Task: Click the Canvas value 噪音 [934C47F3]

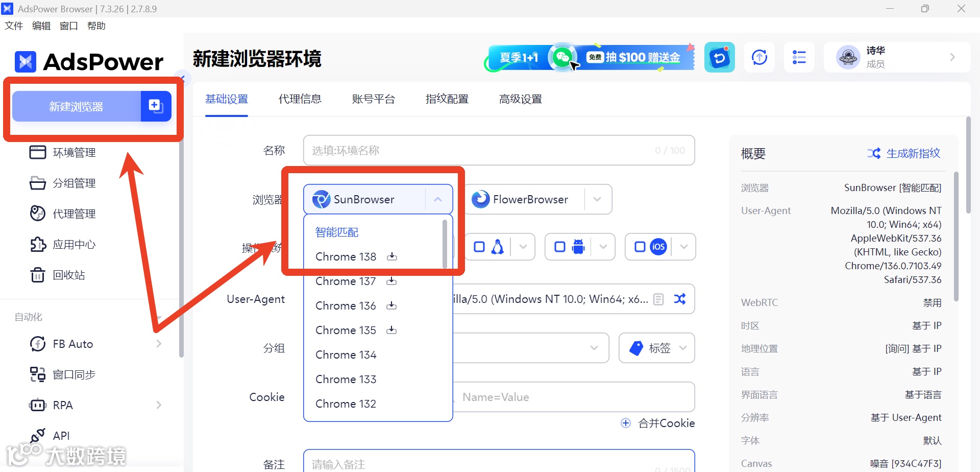Action: pyautogui.click(x=905, y=463)
